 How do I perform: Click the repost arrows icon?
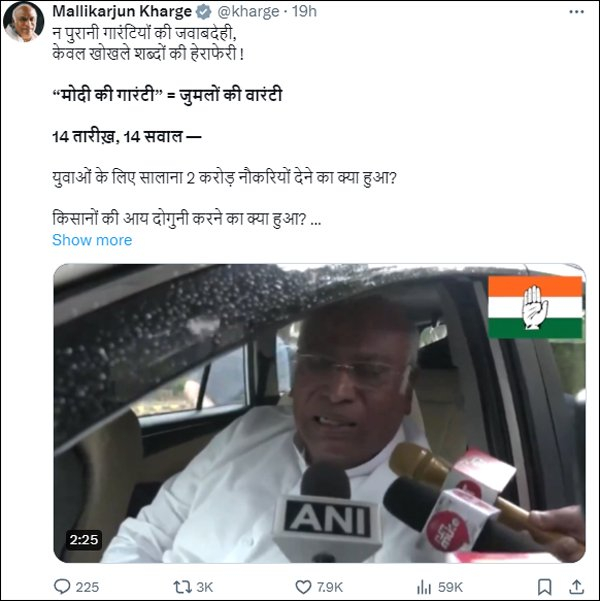point(181,586)
